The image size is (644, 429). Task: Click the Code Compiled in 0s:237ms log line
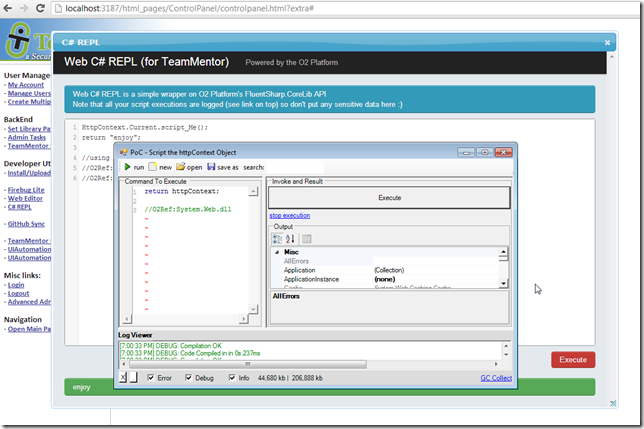pyautogui.click(x=190, y=353)
